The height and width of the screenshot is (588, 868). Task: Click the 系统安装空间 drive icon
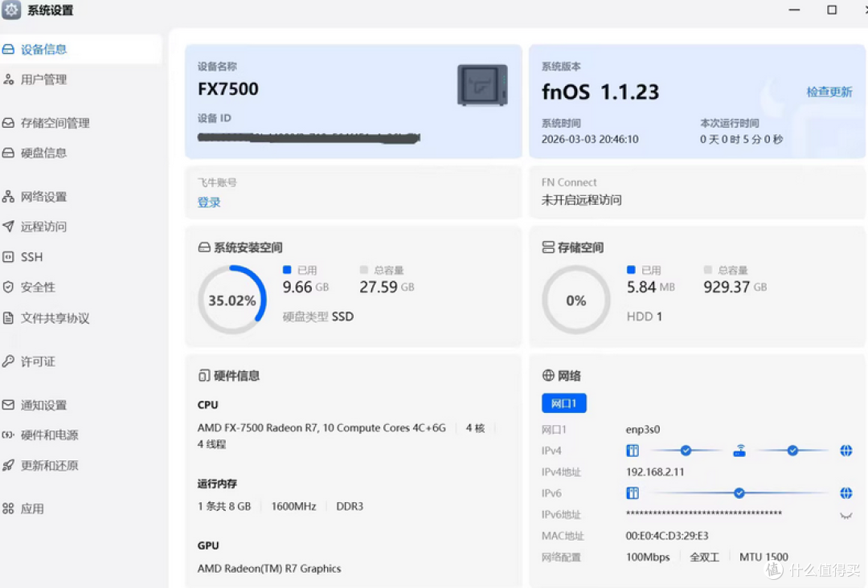(204, 247)
